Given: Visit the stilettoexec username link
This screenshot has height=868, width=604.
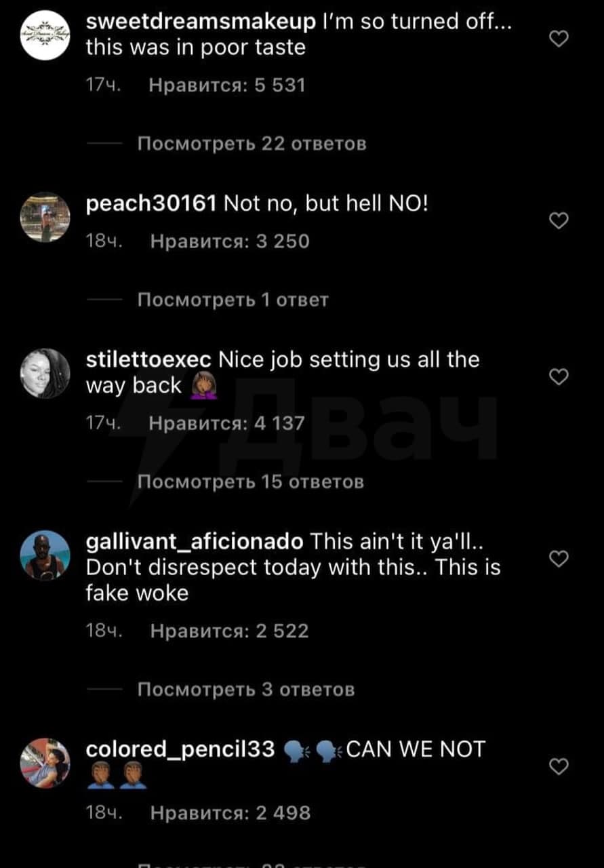Looking at the screenshot, I should pyautogui.click(x=149, y=359).
